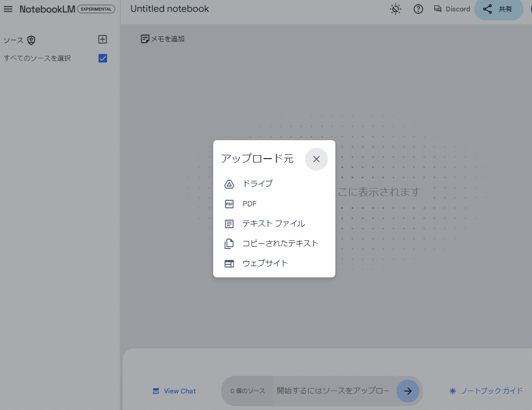Viewport: 532px width, 410px height.
Task: Uncheck すべてのソースを選択
Action: coord(102,58)
